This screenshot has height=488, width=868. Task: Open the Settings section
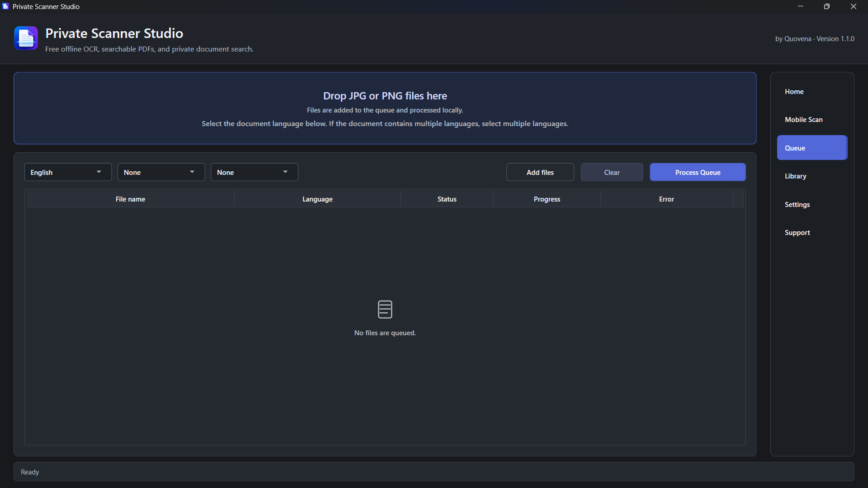point(812,204)
